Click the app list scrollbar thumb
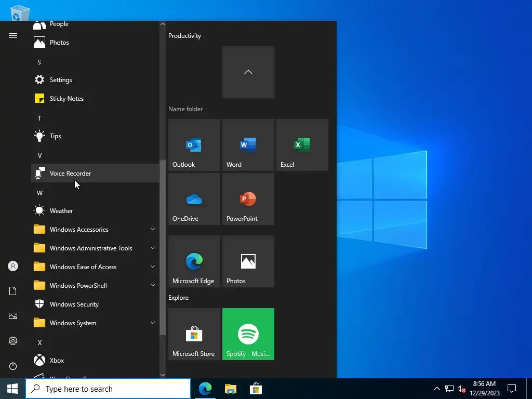This screenshot has height=399, width=532. click(163, 248)
